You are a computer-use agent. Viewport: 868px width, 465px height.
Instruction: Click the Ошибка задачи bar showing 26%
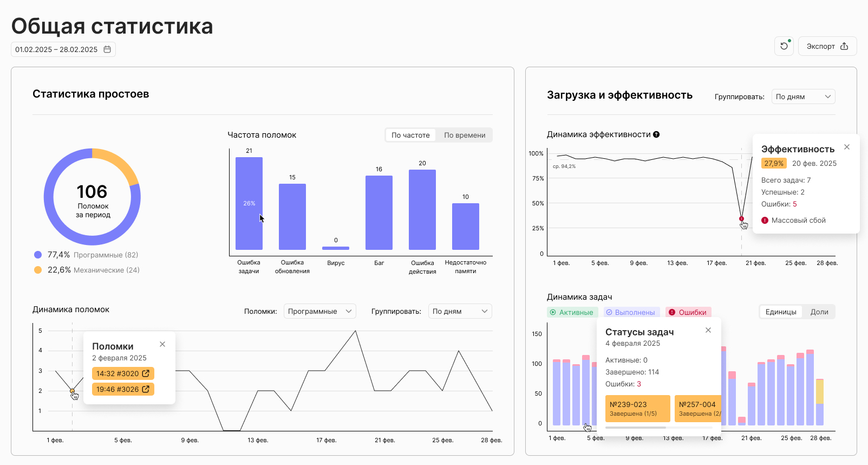point(249,203)
